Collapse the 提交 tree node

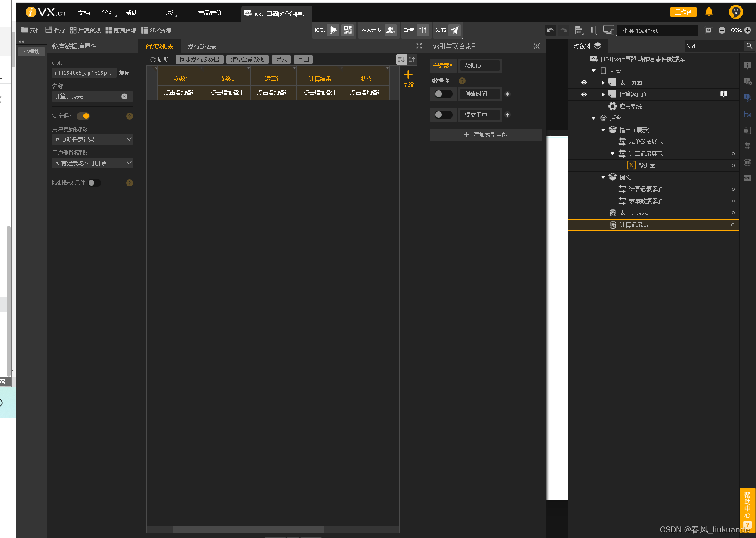click(x=603, y=177)
